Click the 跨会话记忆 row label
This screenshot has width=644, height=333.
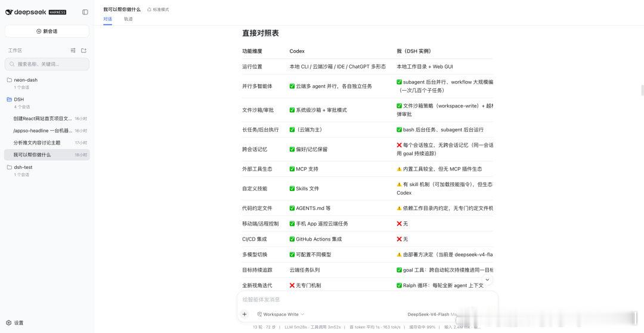click(255, 149)
